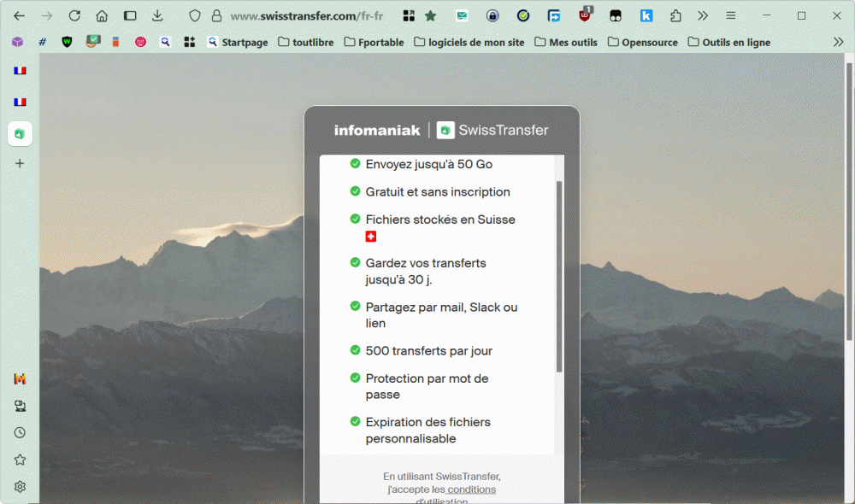The image size is (855, 504).
Task: Click text 'Gratuit et sans inscription'
Action: [x=438, y=192]
